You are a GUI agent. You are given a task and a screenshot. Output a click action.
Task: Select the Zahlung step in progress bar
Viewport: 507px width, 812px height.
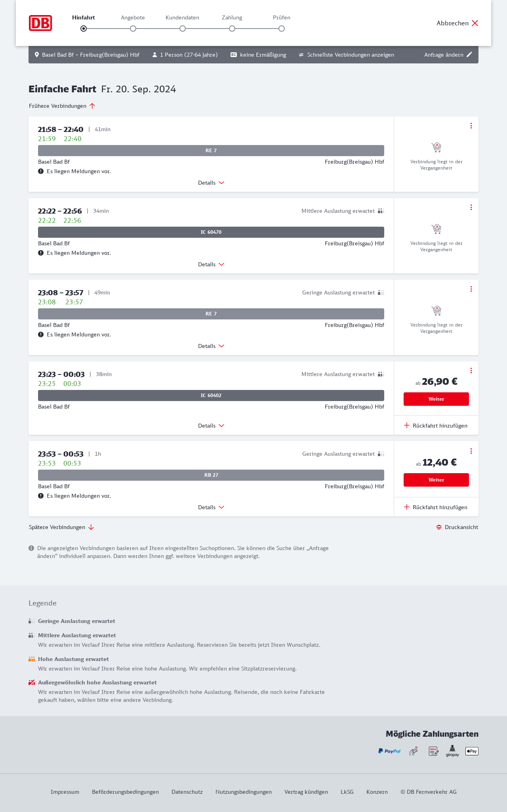pyautogui.click(x=232, y=29)
